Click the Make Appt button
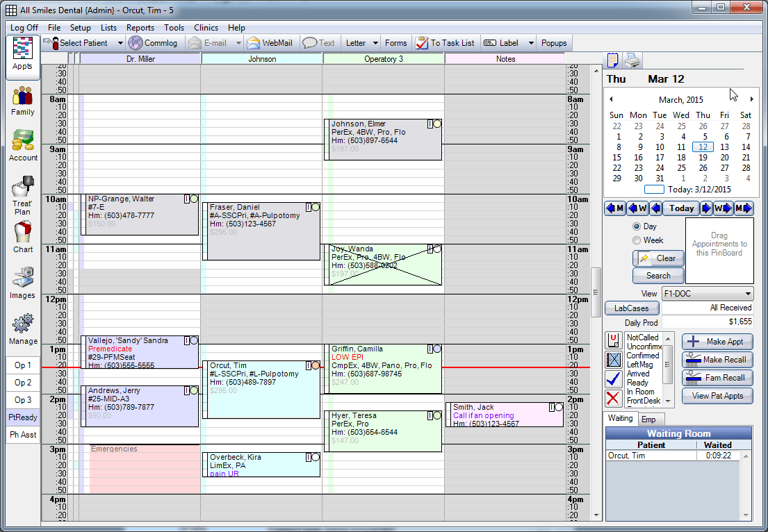 point(717,341)
